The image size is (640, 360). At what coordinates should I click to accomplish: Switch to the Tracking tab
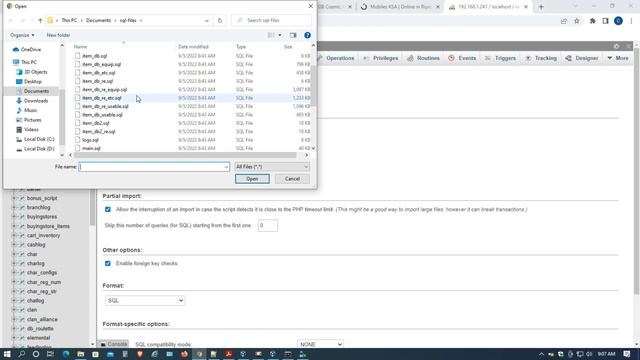[541, 58]
